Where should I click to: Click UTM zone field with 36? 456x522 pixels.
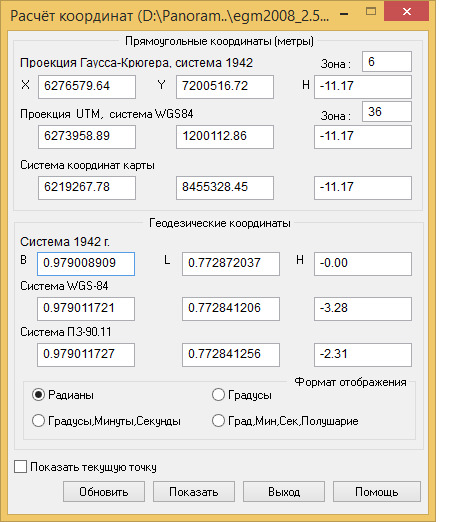(387, 111)
